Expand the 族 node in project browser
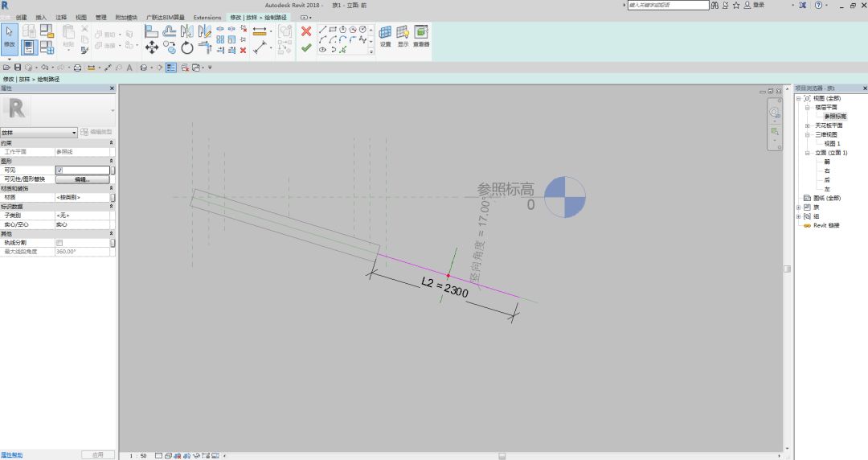 tap(798, 207)
